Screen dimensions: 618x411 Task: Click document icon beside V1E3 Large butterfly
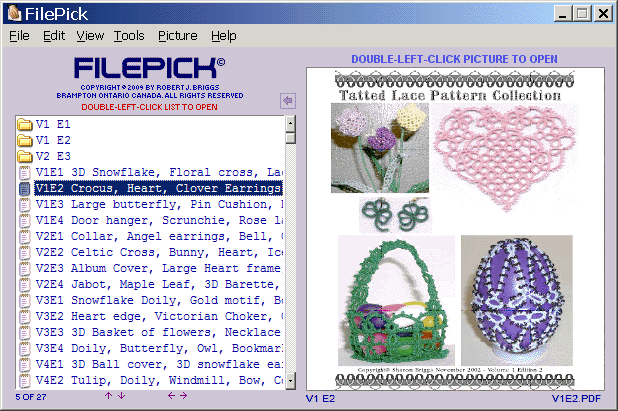click(x=24, y=205)
